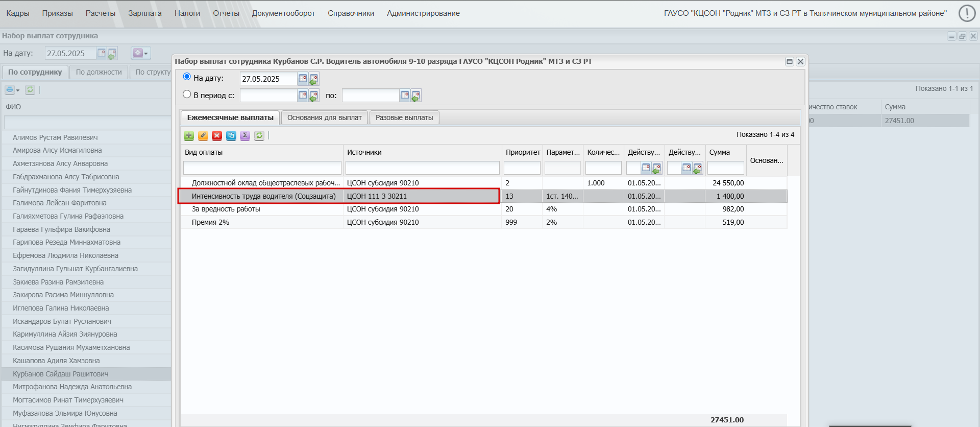Screen dimensions: 980x427
Task: Select the В период с radio button
Action: [187, 94]
